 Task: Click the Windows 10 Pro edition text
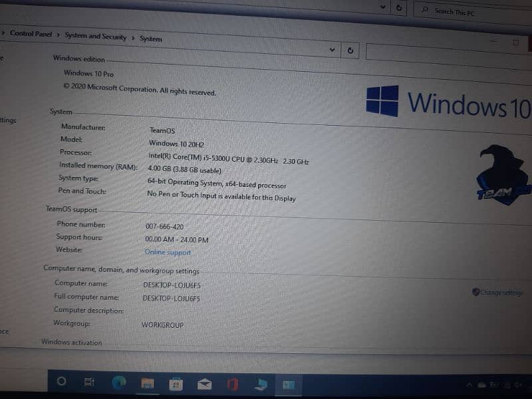(x=88, y=73)
